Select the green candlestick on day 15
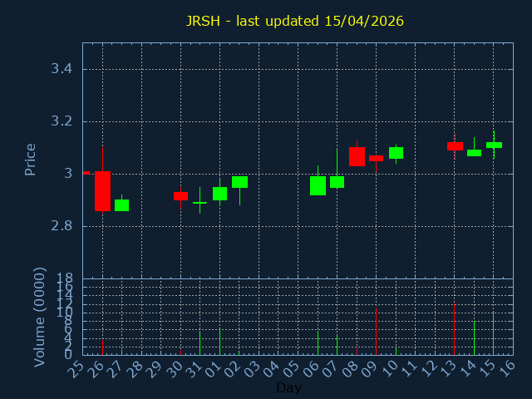 (x=494, y=145)
